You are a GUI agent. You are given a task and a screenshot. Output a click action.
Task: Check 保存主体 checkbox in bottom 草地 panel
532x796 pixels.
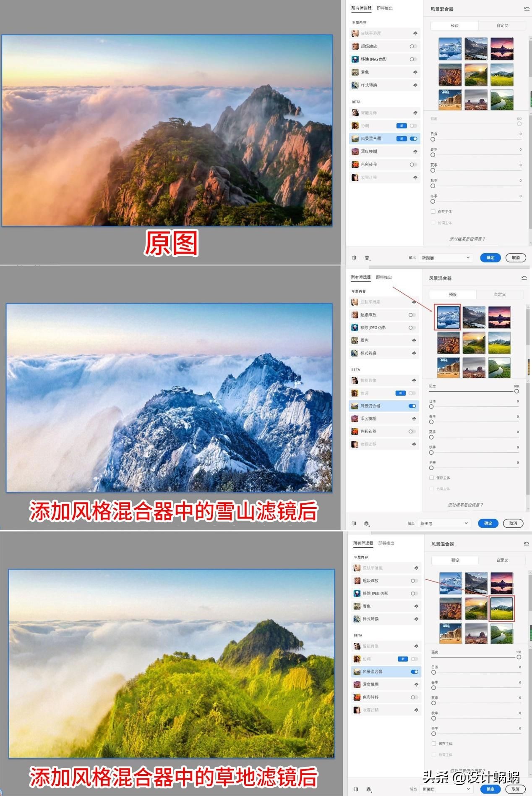[x=434, y=744]
